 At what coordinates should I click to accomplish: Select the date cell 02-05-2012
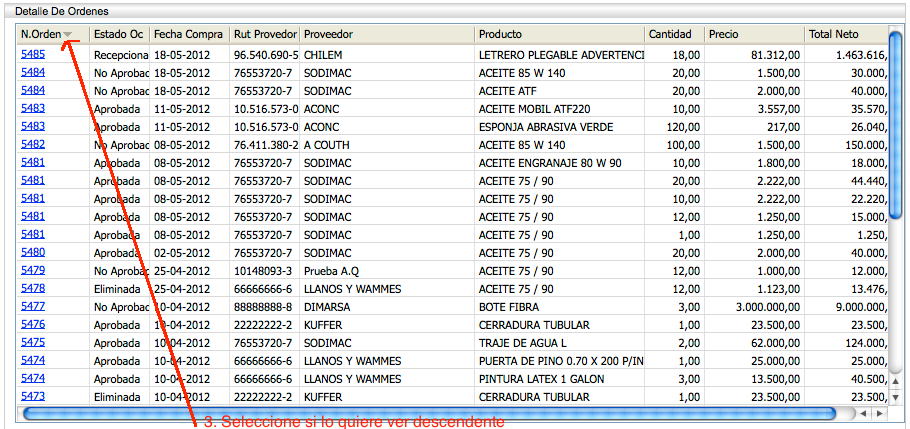[x=189, y=253]
